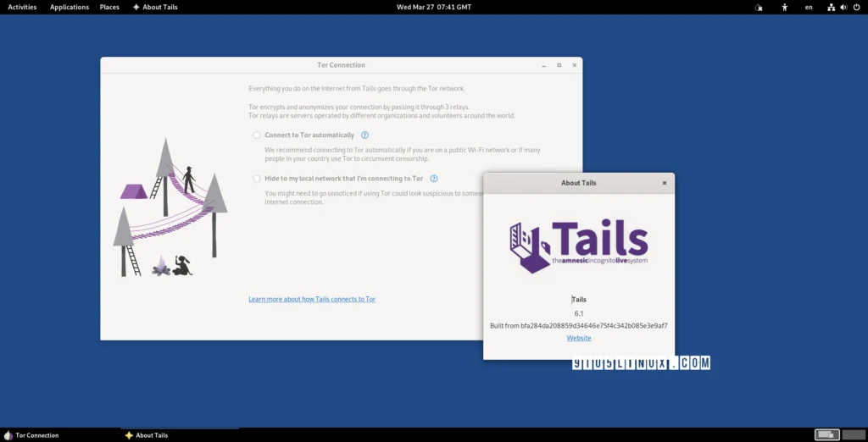Select the first workspace in switcher
Screen dimensions: 868x442
(827, 435)
